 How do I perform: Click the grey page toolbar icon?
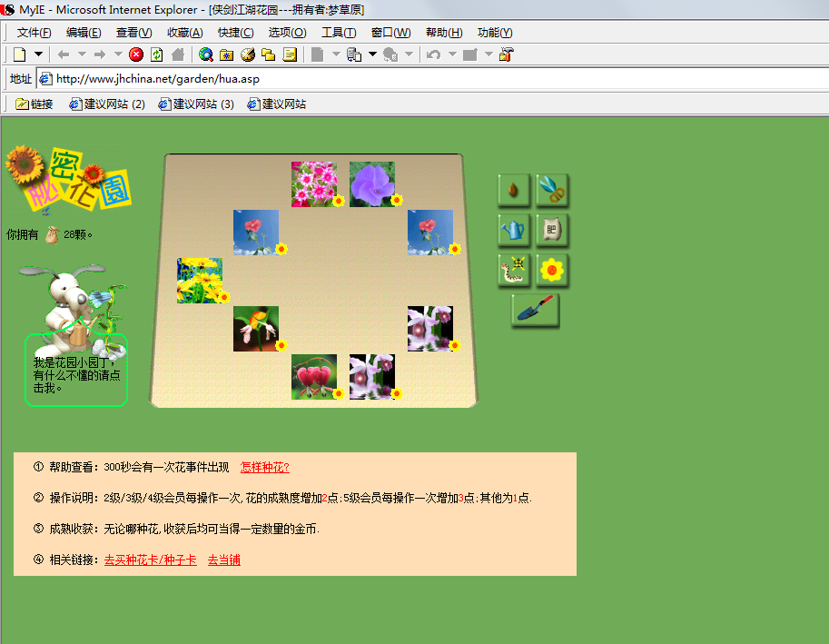[317, 54]
